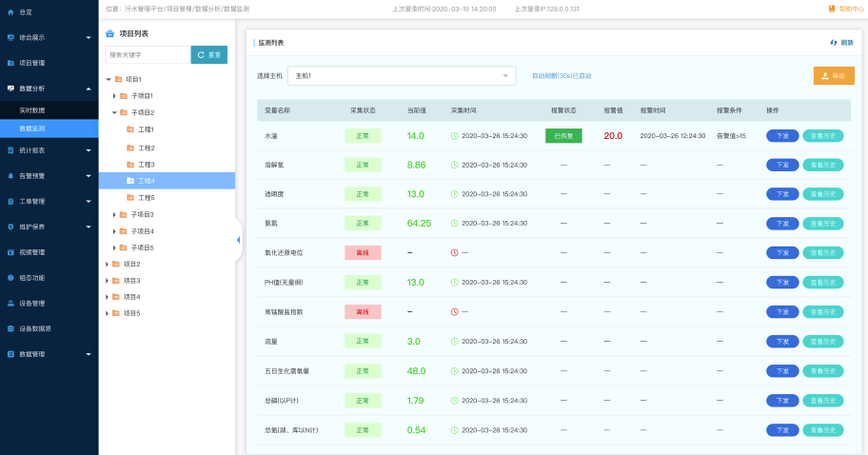
Task: Click the orange 导出 export button
Action: (833, 75)
